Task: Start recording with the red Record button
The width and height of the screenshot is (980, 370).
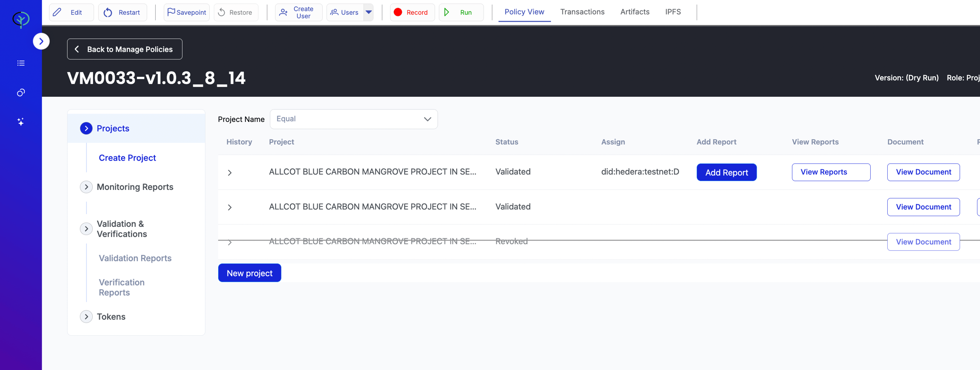Action: [412, 12]
